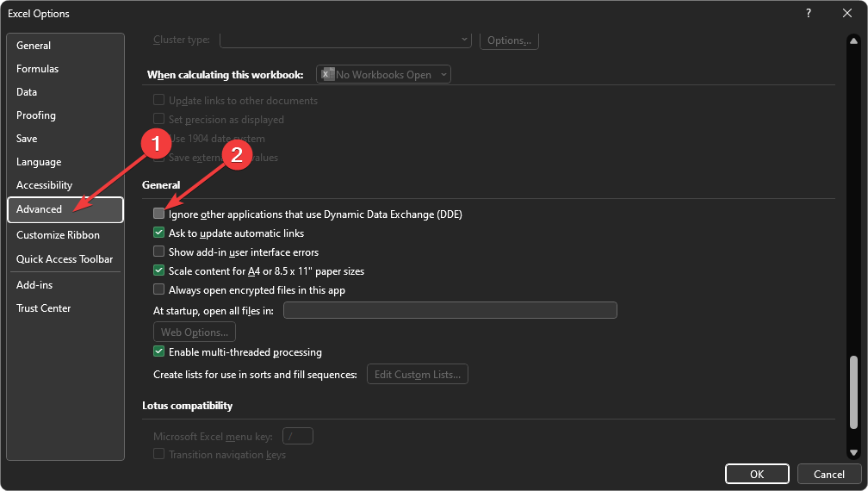Check Always open encrypted files in this app
The width and height of the screenshot is (868, 491).
(x=158, y=289)
